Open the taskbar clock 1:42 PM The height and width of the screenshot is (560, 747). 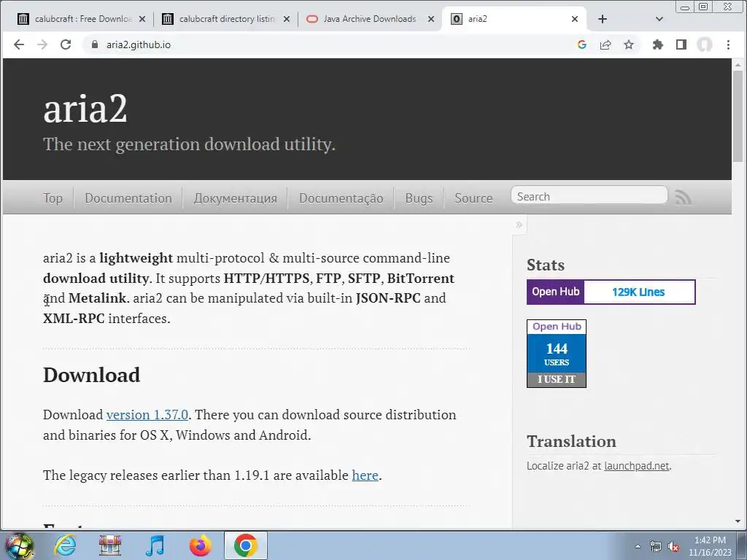click(709, 546)
